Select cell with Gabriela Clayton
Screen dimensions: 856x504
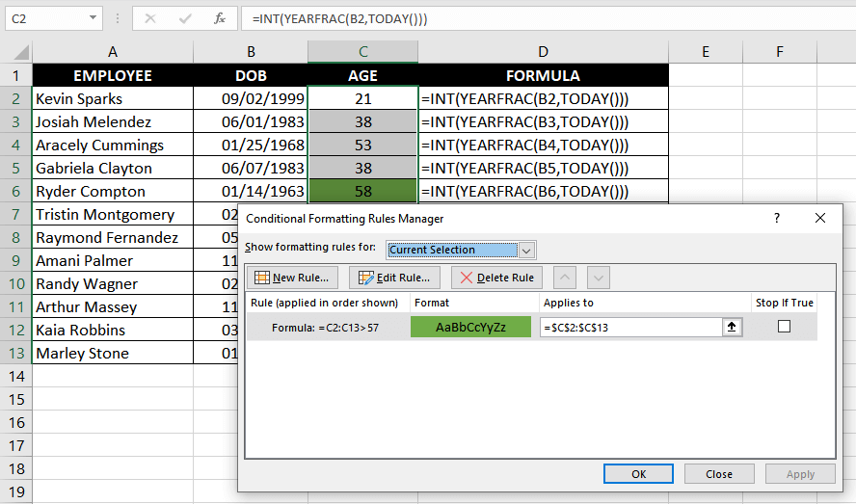[113, 169]
